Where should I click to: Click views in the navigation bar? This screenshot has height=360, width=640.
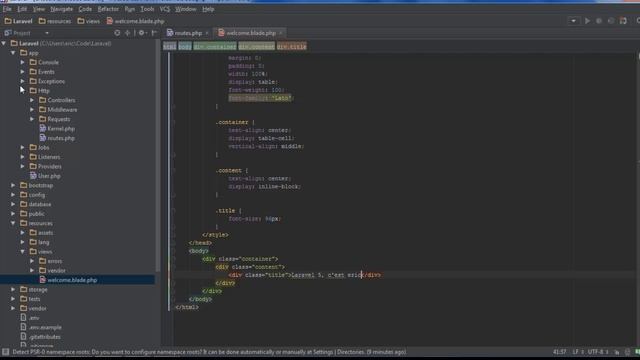(89, 21)
